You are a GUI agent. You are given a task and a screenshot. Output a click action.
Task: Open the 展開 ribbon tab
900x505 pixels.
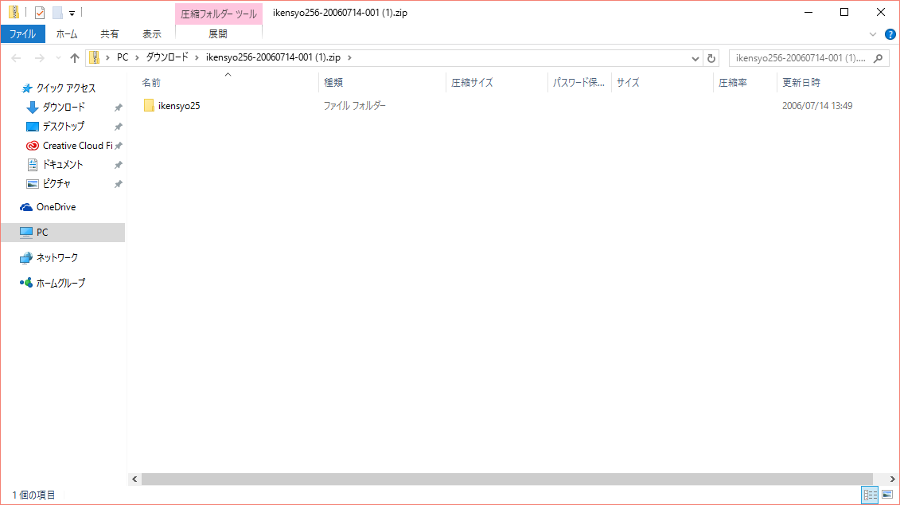[x=218, y=34]
